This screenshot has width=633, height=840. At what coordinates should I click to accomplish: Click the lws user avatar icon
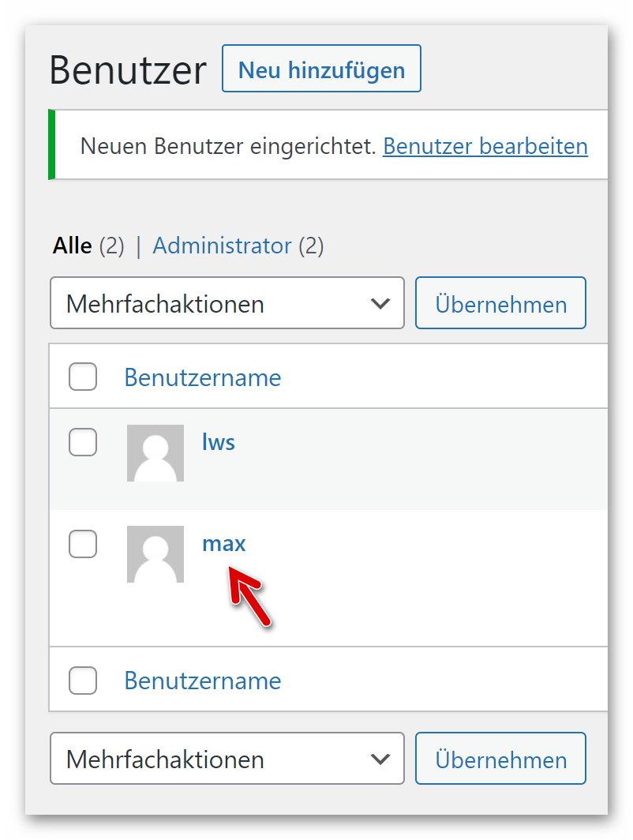(155, 453)
